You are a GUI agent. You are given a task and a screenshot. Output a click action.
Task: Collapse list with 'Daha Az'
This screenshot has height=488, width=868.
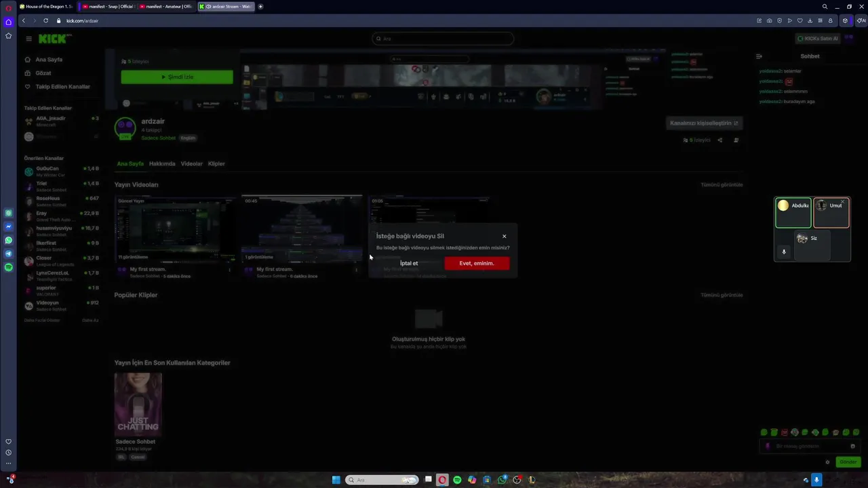click(90, 321)
